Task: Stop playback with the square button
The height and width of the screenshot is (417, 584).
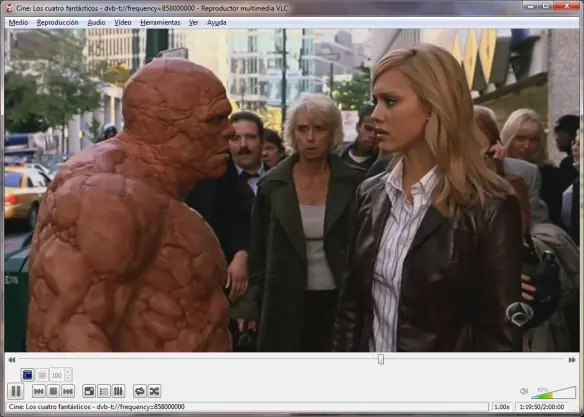Action: point(53,391)
